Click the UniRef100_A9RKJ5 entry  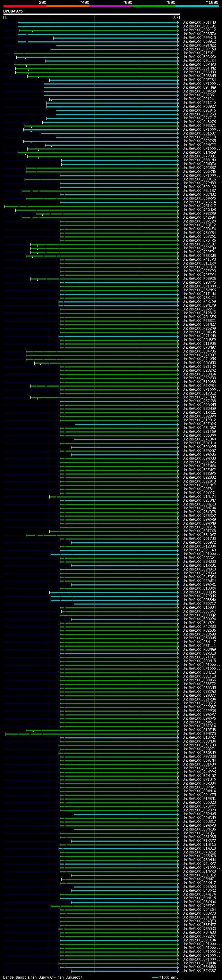[199, 38]
